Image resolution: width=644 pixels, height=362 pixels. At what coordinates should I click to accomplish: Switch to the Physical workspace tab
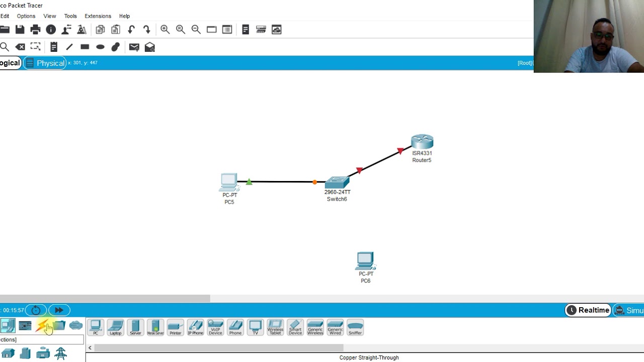[45, 63]
